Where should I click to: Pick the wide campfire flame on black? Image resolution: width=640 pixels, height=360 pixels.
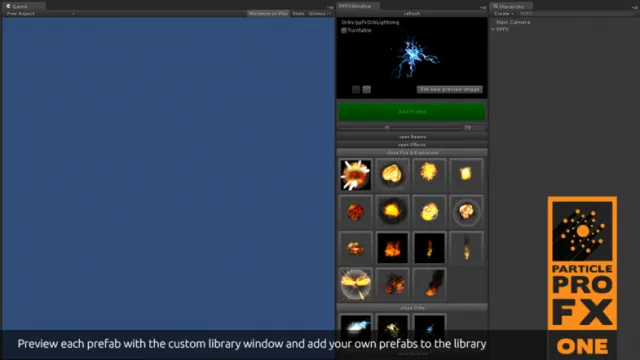392,248
